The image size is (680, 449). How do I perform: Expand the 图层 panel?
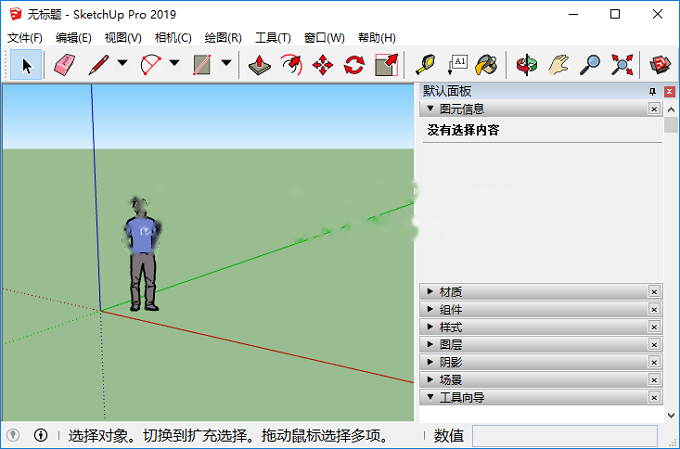tap(430, 344)
